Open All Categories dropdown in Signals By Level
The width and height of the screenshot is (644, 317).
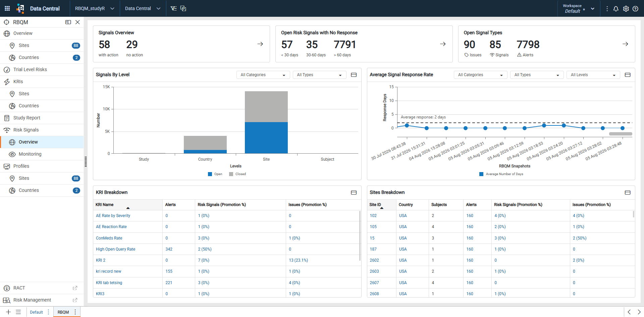click(x=263, y=75)
